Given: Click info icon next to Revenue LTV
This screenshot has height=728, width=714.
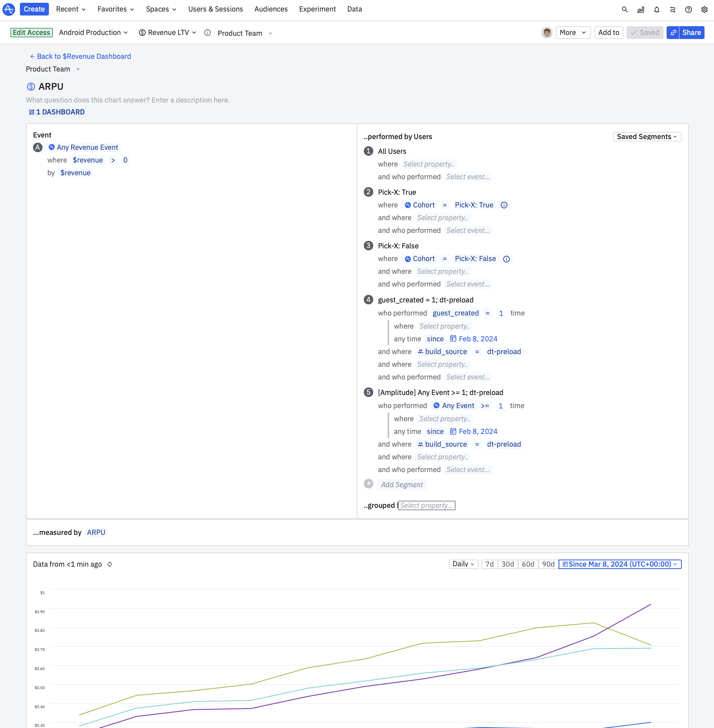Looking at the screenshot, I should pyautogui.click(x=208, y=33).
